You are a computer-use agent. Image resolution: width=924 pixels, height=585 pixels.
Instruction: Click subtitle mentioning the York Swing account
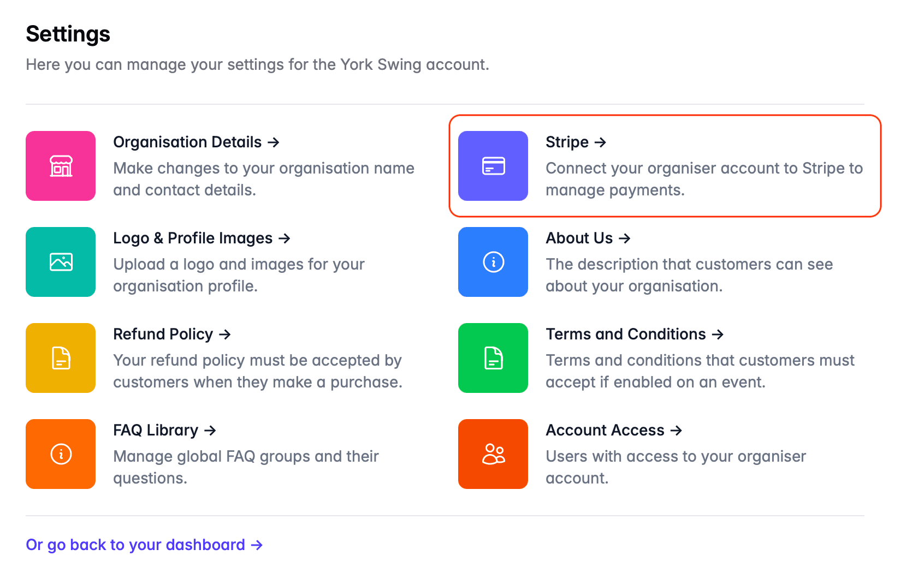coord(257,64)
